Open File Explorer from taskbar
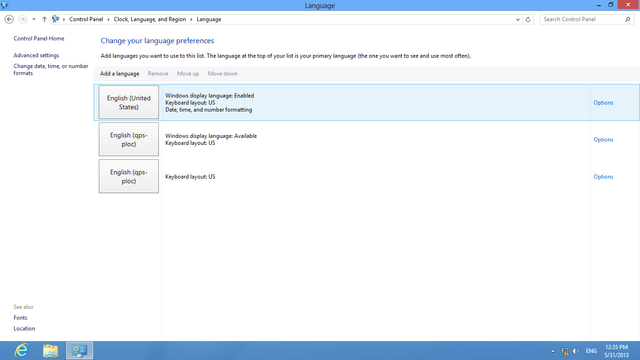Image resolution: width=640 pixels, height=360 pixels. [51, 351]
